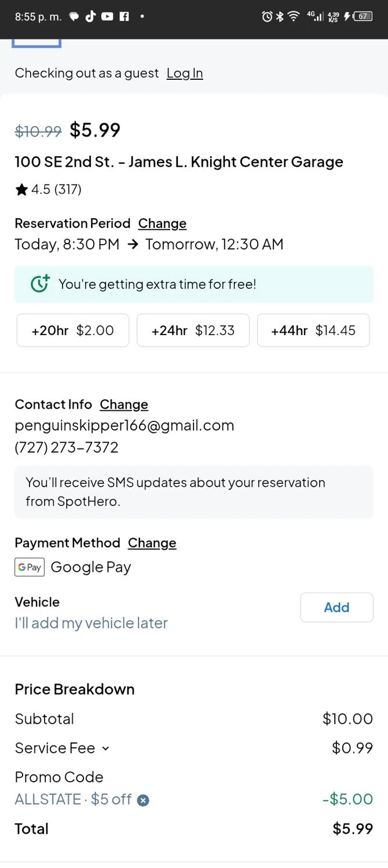Screen dimensions: 388x868
Task: Change the Payment Method
Action: tap(152, 543)
